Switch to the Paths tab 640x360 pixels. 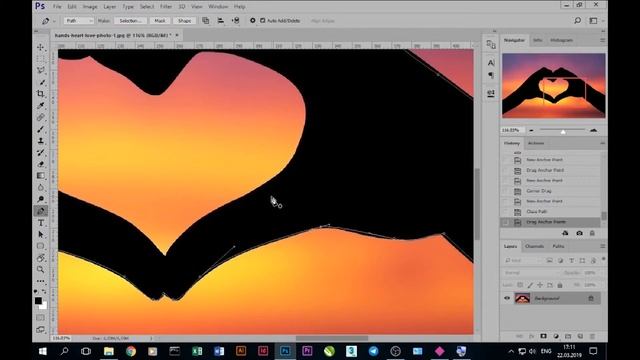tap(558, 247)
